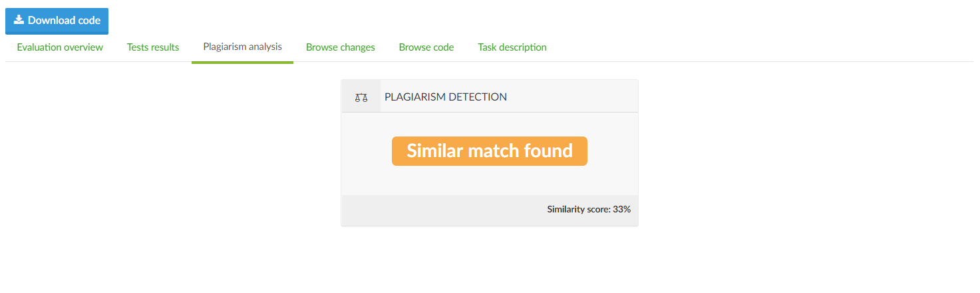Click the scales icon in panel header
Viewport: 980px width, 293px height.
[361, 97]
